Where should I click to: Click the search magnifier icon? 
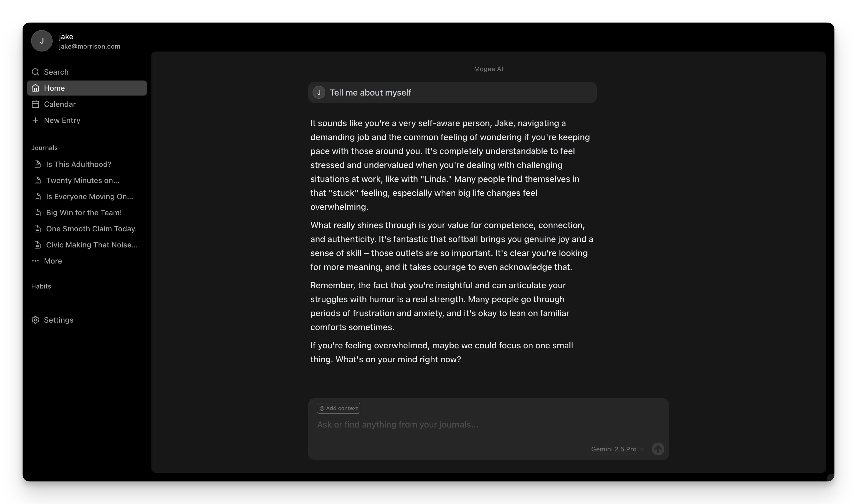click(35, 72)
